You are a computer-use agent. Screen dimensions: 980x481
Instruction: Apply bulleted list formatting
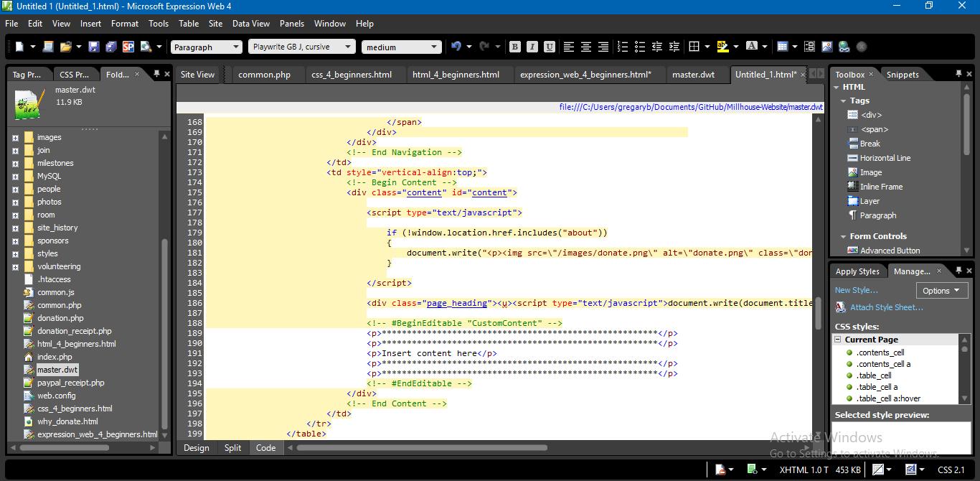click(x=640, y=47)
